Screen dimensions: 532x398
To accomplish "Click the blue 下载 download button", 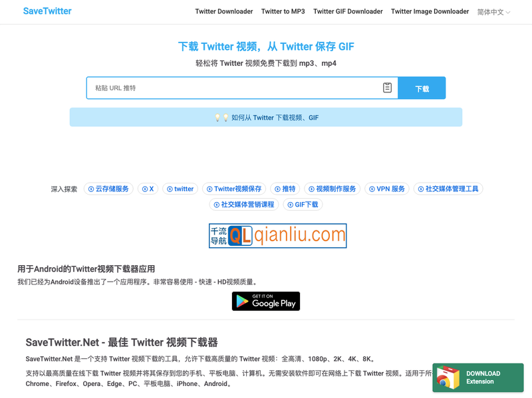I will [x=422, y=87].
